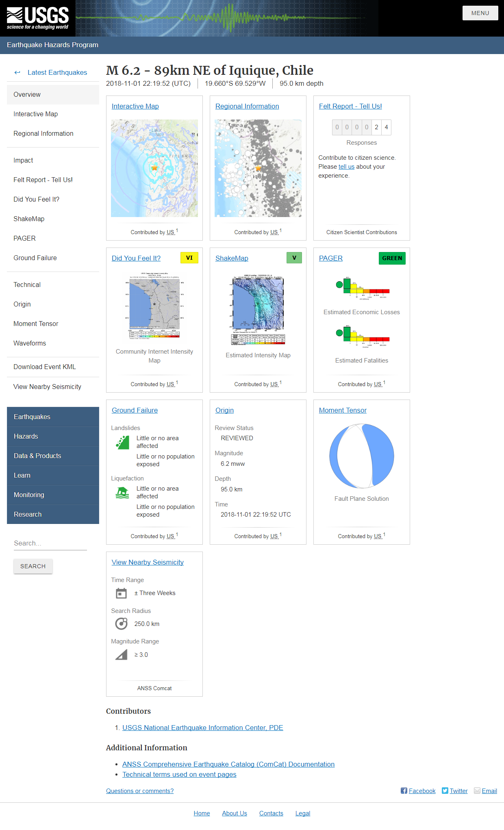Click the Liquefaction hazard icon

[x=122, y=493]
